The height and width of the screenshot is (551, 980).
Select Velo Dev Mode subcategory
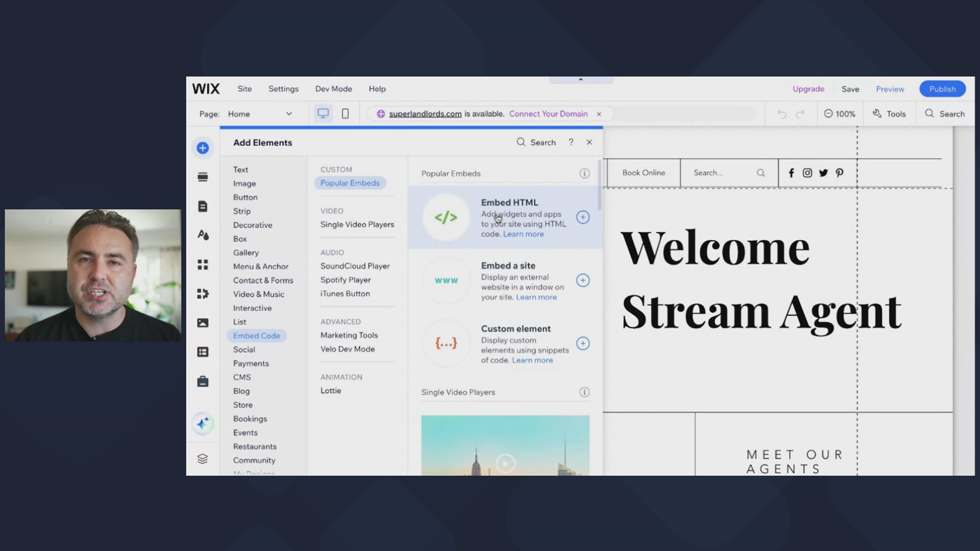[348, 349]
